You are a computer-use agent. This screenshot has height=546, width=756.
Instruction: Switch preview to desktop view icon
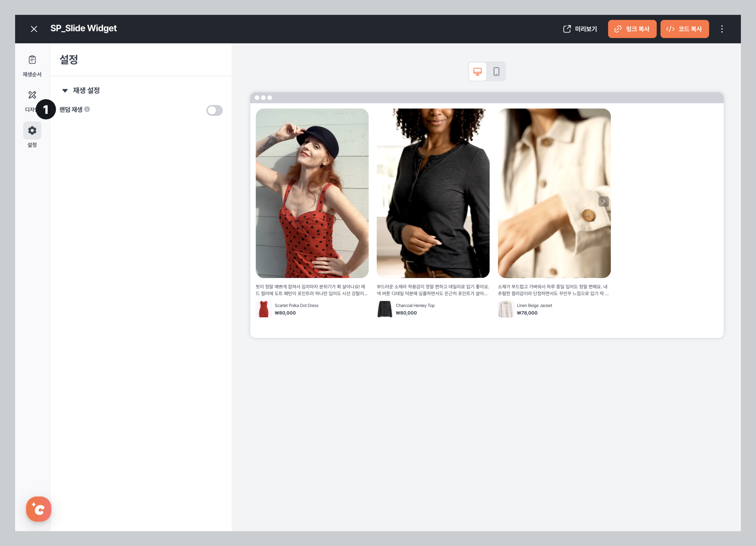pos(477,72)
